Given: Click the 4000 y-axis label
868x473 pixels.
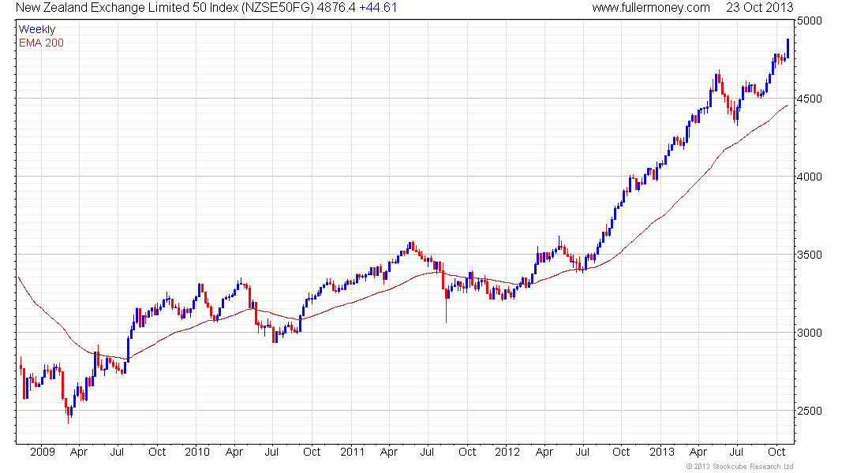Looking at the screenshot, I should point(810,177).
